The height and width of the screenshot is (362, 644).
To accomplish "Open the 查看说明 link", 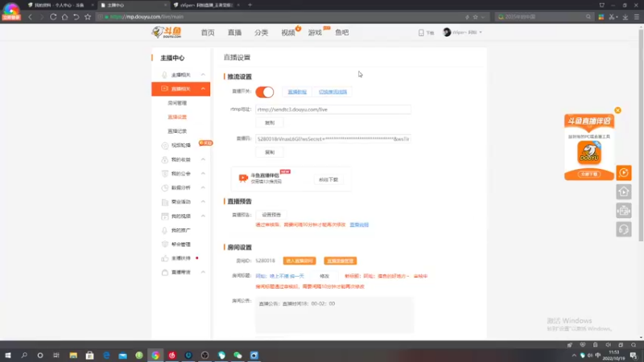I will pyautogui.click(x=359, y=225).
